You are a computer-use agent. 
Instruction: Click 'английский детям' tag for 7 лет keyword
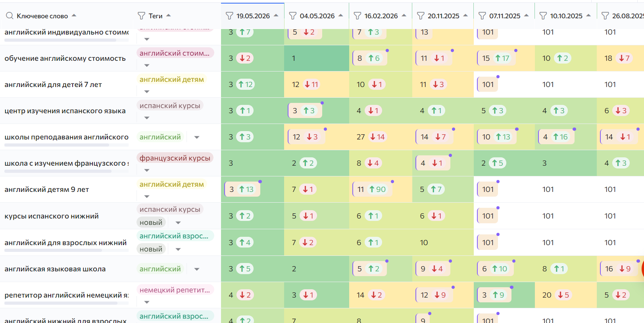172,79
